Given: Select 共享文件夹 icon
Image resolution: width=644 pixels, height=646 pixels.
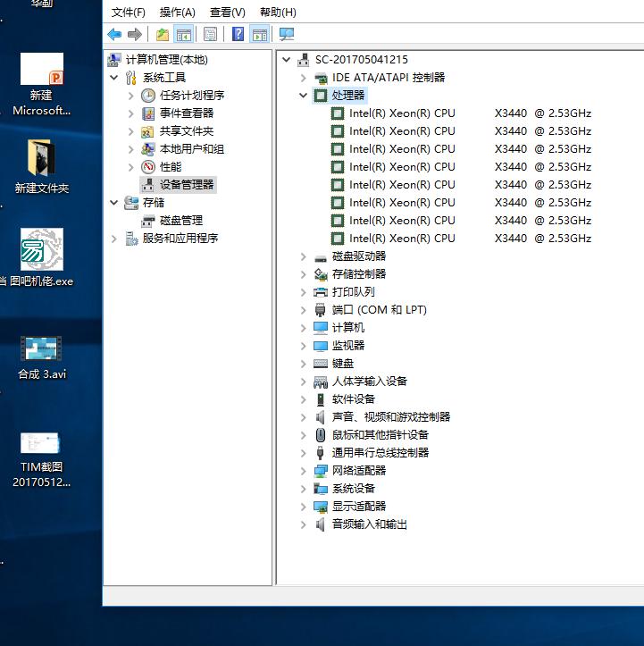Looking at the screenshot, I should pyautogui.click(x=147, y=131).
